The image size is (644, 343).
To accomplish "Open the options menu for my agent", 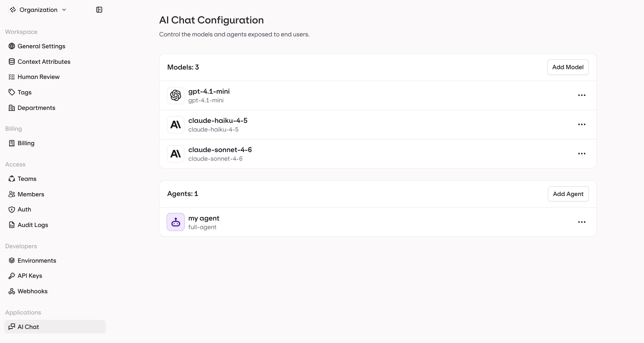I will [582, 222].
